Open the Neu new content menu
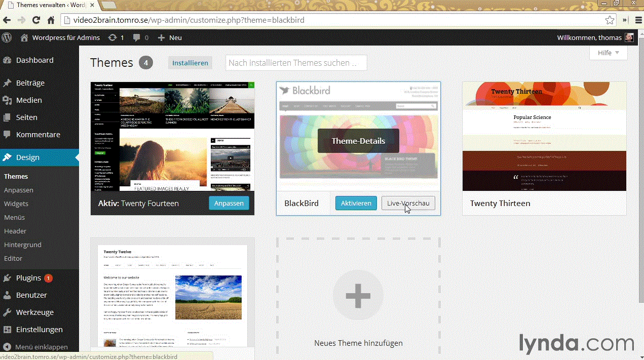 pos(170,37)
